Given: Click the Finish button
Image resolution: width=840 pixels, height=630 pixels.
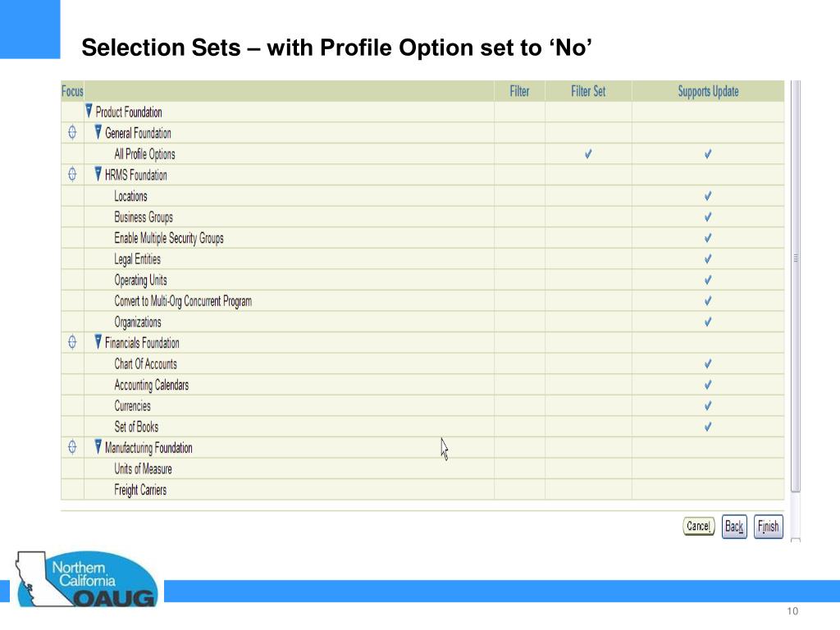Looking at the screenshot, I should [768, 527].
